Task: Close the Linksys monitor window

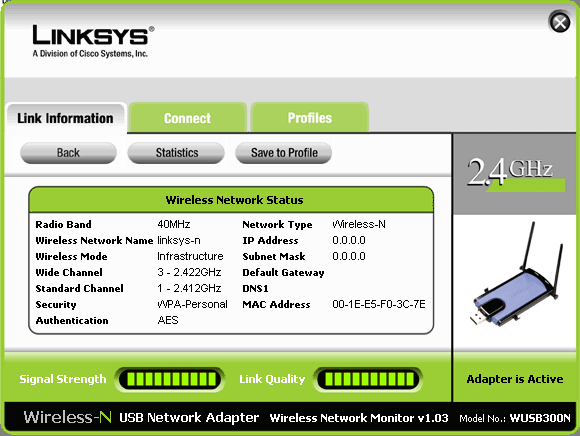Action: pyautogui.click(x=560, y=23)
